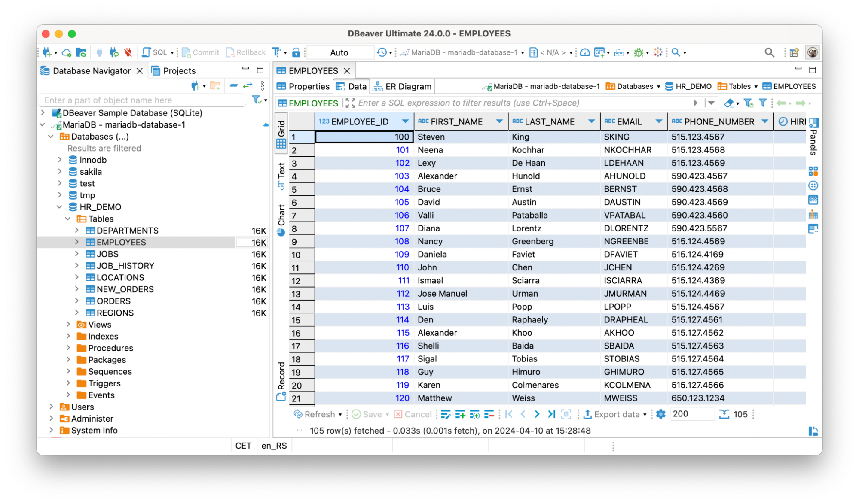Click the red disconnect plug icon
Viewport: 859px width, 504px height.
click(128, 52)
